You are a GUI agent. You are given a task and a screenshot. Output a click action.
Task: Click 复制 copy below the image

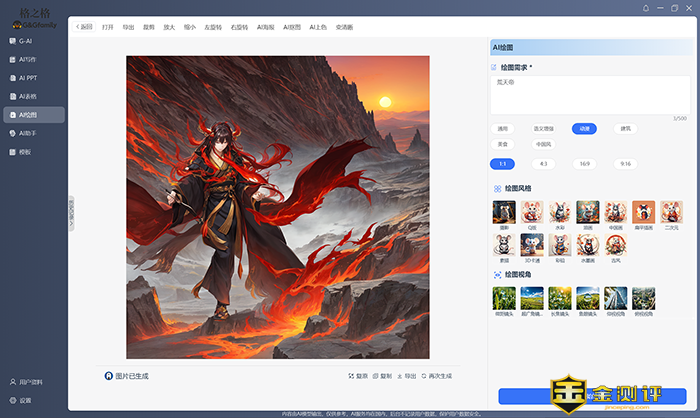pos(381,376)
